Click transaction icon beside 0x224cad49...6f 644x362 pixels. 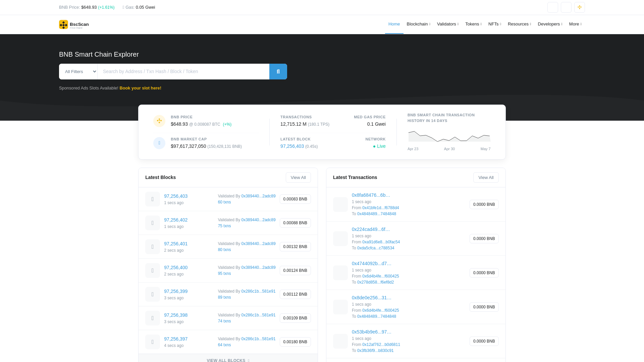point(340,239)
